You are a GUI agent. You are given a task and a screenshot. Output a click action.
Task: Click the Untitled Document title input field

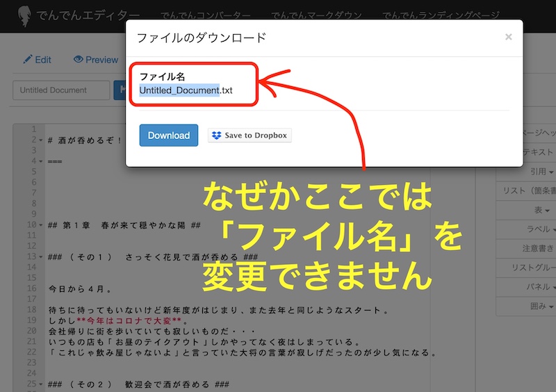click(x=61, y=90)
